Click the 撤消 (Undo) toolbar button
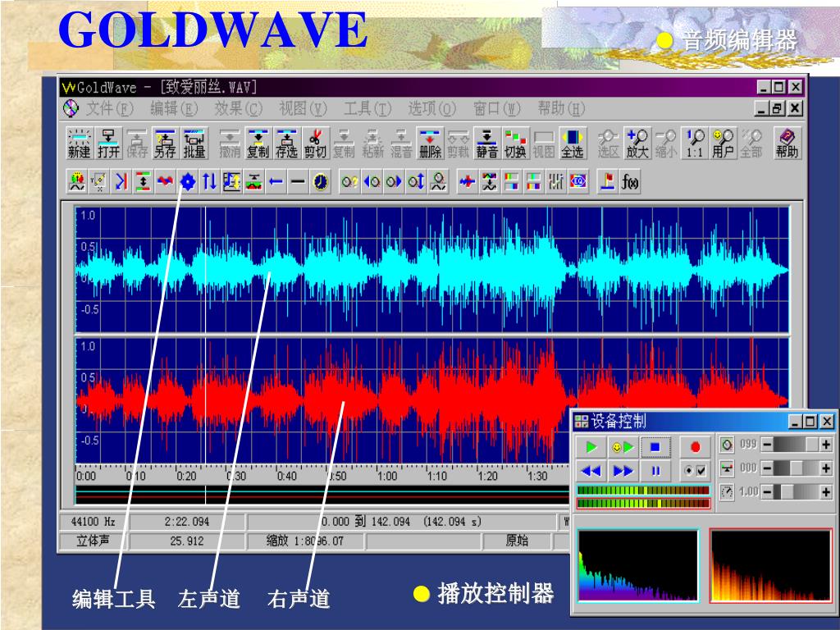 pos(230,143)
